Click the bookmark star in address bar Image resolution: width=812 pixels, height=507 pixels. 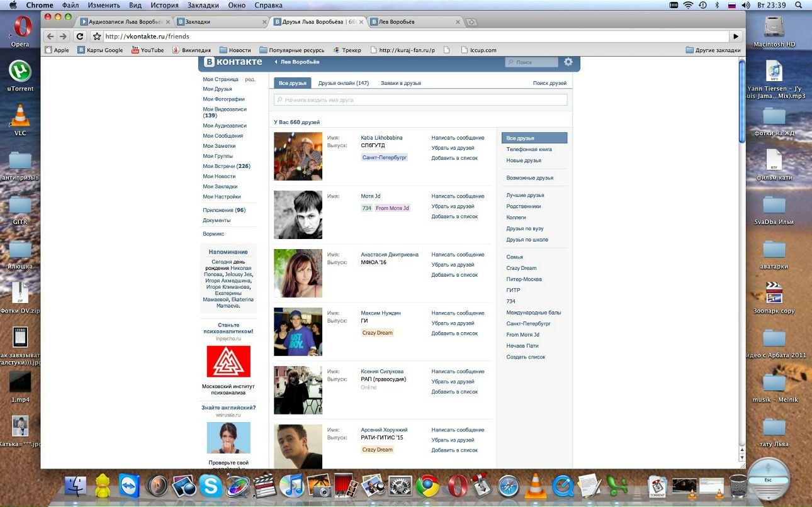pos(97,36)
